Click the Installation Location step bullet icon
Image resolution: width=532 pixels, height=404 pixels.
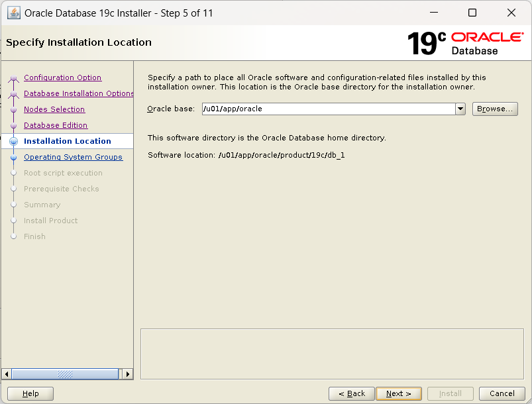13,142
